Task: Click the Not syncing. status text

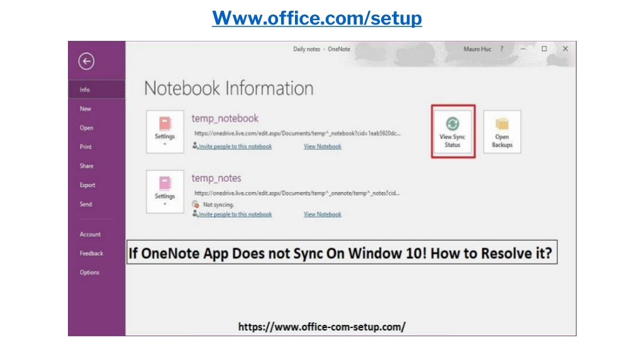Action: coord(218,204)
